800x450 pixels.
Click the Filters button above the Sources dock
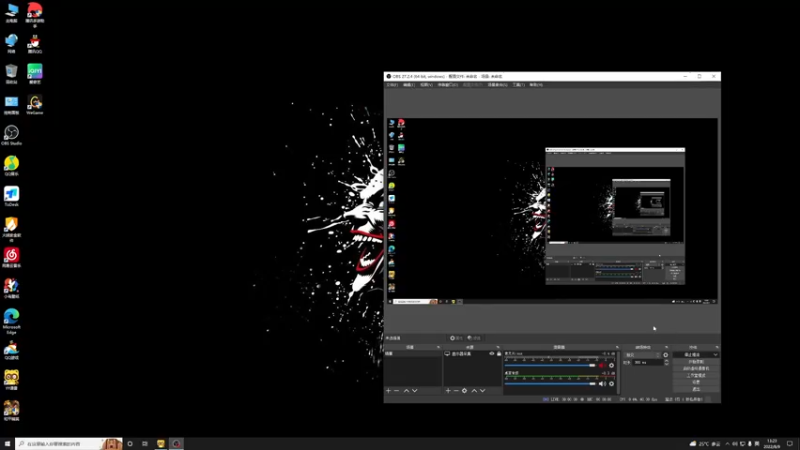474,338
